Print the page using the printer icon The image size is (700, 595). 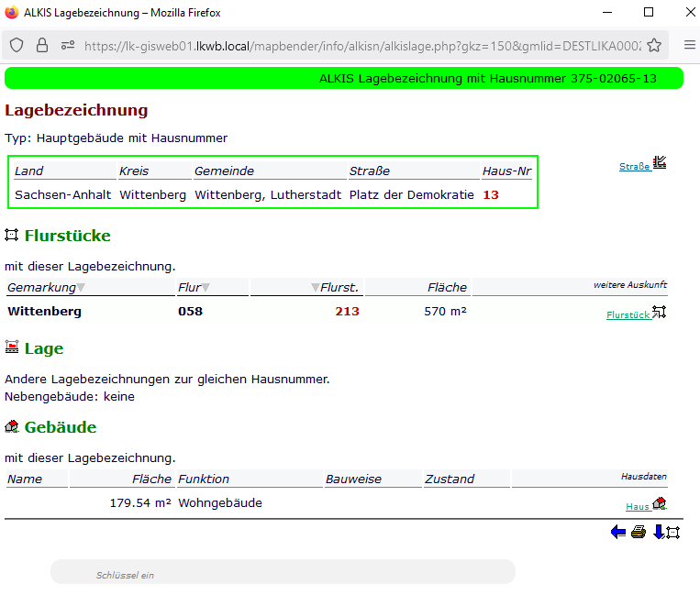tap(639, 533)
